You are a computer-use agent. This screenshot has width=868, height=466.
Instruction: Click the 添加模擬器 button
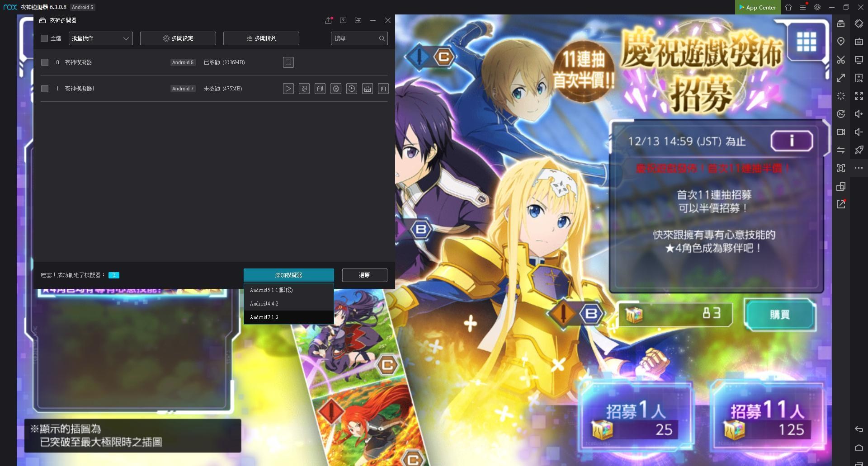point(289,275)
